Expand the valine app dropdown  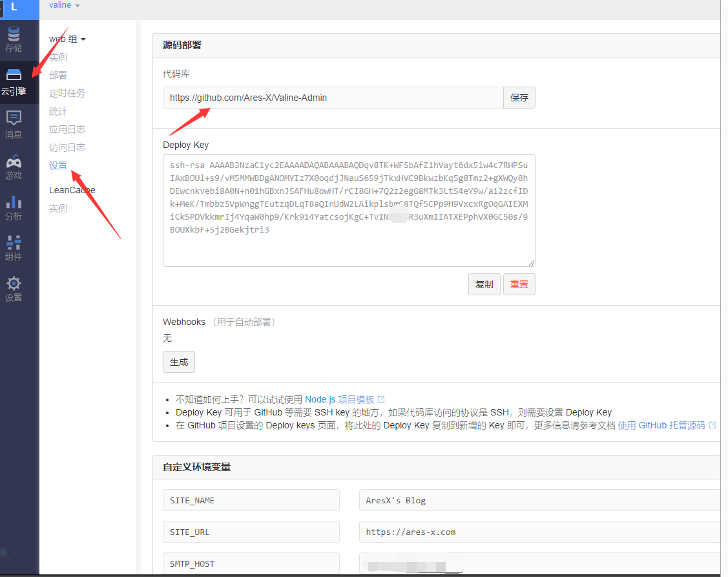coord(64,5)
